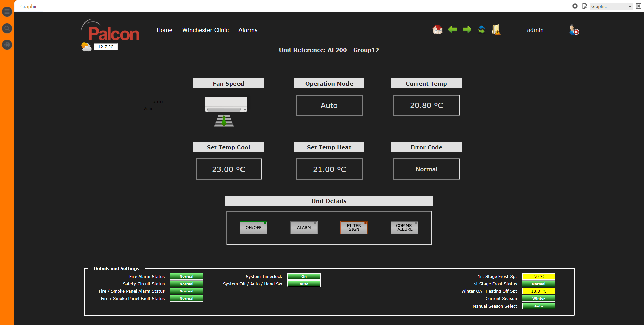Click the red-roof house home icon
Screen dimensions: 644x325
coord(437,30)
